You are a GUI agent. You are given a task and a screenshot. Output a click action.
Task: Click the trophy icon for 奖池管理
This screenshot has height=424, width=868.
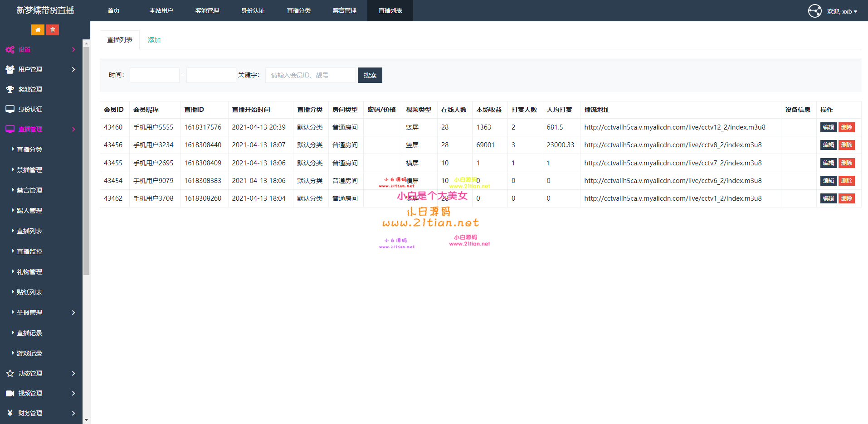[10, 89]
